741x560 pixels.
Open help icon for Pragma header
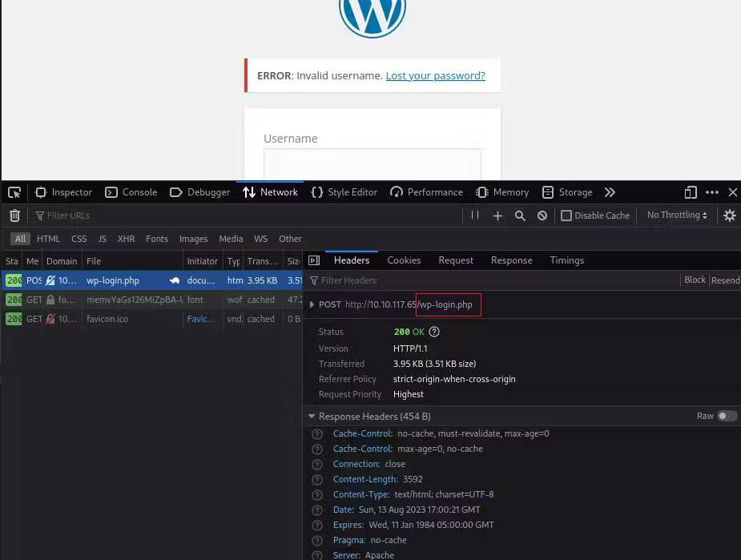pyautogui.click(x=317, y=541)
